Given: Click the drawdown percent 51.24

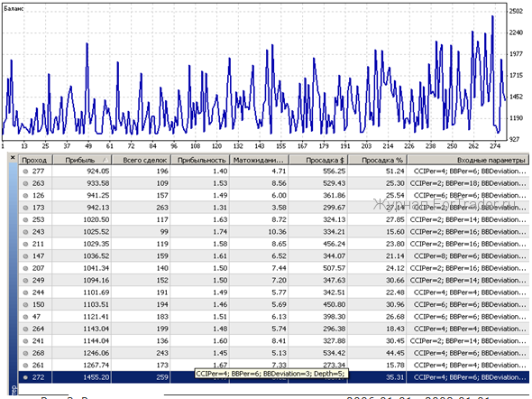Looking at the screenshot, I should pos(395,172).
